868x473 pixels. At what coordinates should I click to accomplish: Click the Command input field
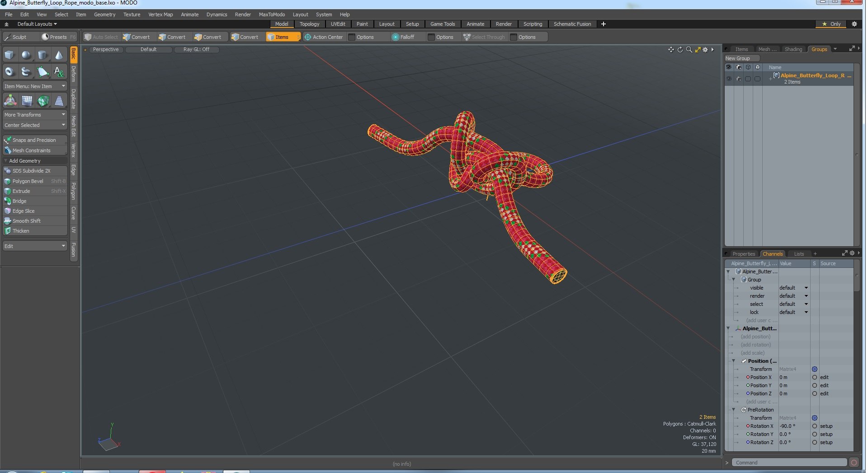click(790, 463)
